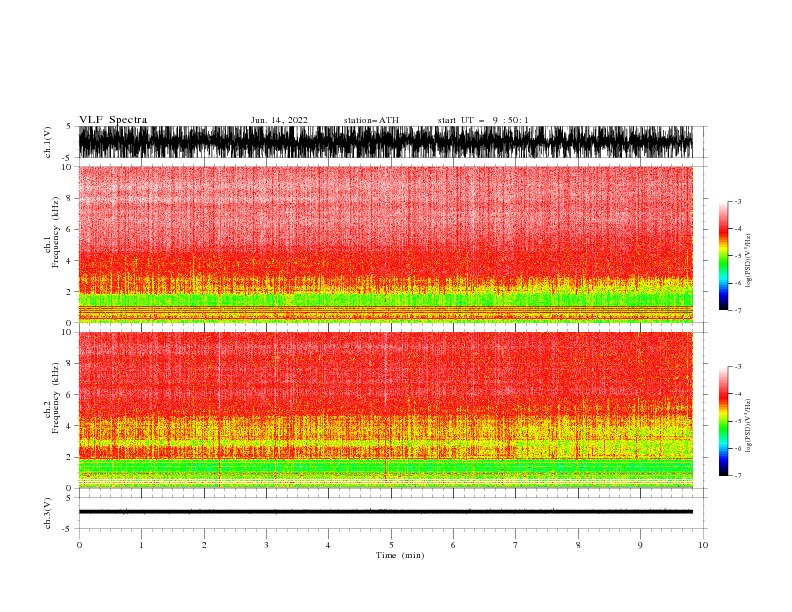This screenshot has height=612, width=792.
Task: Click the 10 minute tick on time axis
Action: (703, 545)
